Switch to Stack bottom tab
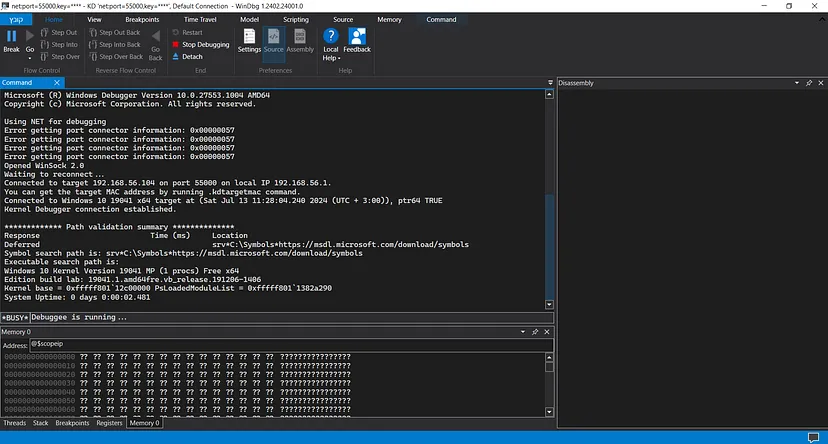The height and width of the screenshot is (444, 828). pos(41,423)
